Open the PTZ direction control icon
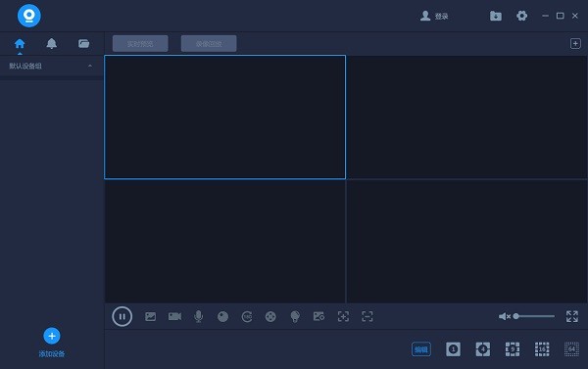This screenshot has height=369, width=588. pyautogui.click(x=270, y=317)
